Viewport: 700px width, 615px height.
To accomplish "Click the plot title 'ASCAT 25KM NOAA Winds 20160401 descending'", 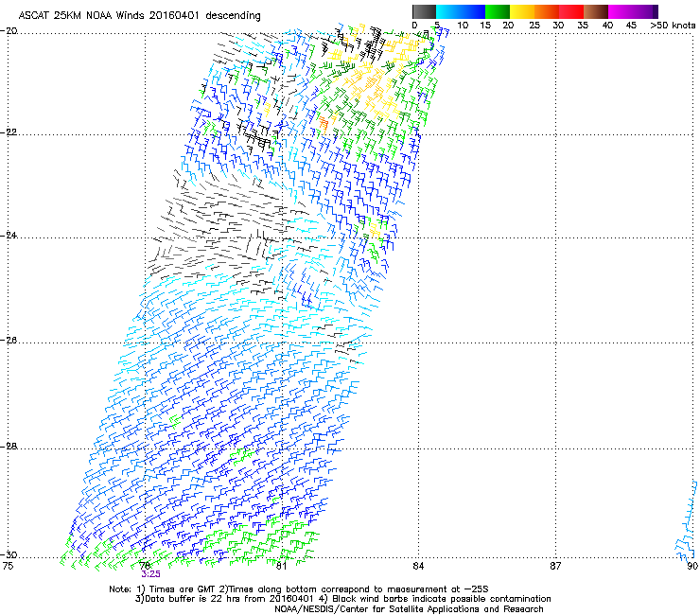I will [x=139, y=16].
